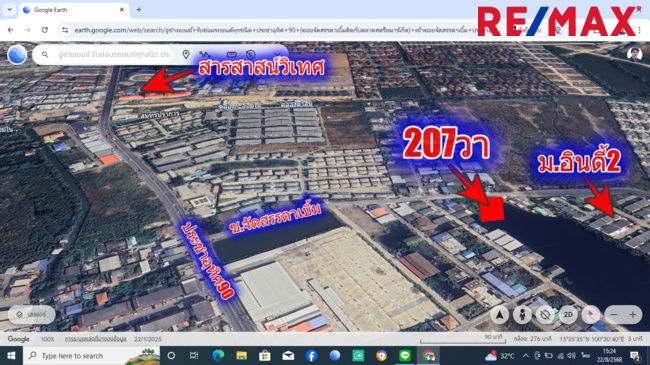Go forward in browser history
Image resolution: width=650 pixels, height=365 pixels.
pos(27,30)
